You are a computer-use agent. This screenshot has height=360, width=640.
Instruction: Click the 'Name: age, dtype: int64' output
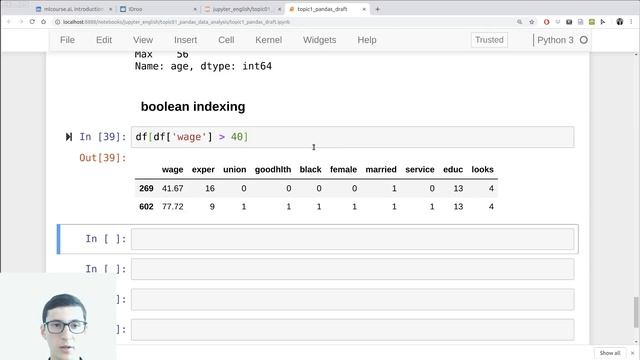(x=203, y=66)
